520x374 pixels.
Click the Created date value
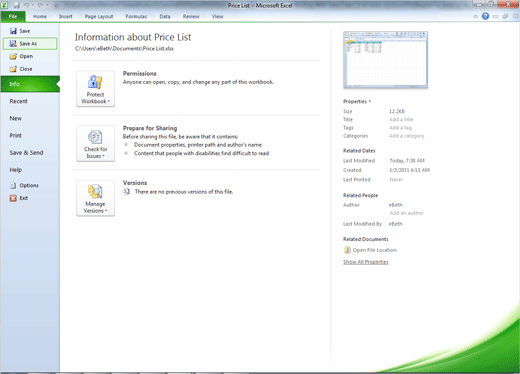tap(409, 170)
